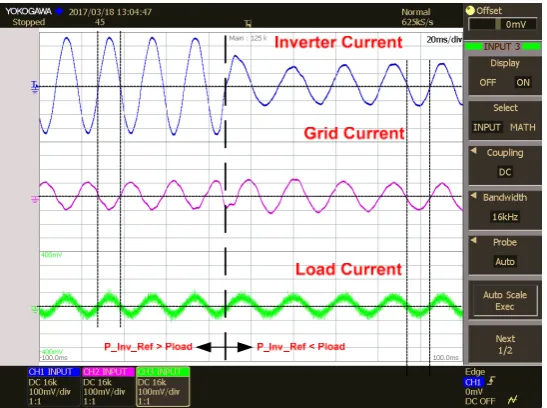Click the trigger level 0mV readout
This screenshot has height=408, width=547.
pos(474,392)
